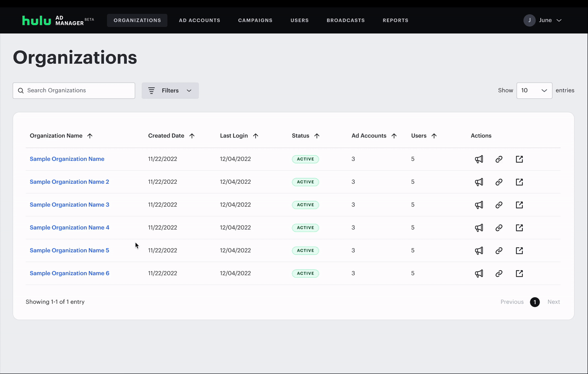The image size is (588, 374).
Task: Expand the Filters dropdown
Action: (189, 91)
